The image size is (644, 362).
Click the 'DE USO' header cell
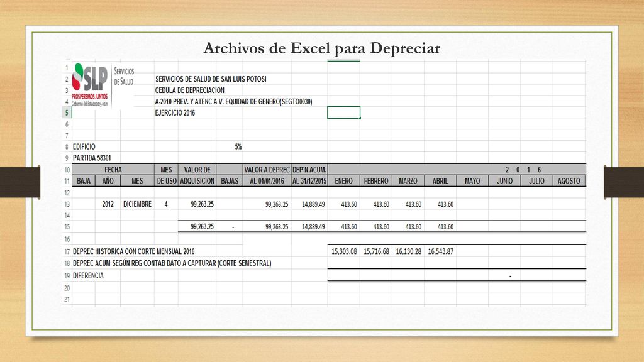tap(166, 180)
